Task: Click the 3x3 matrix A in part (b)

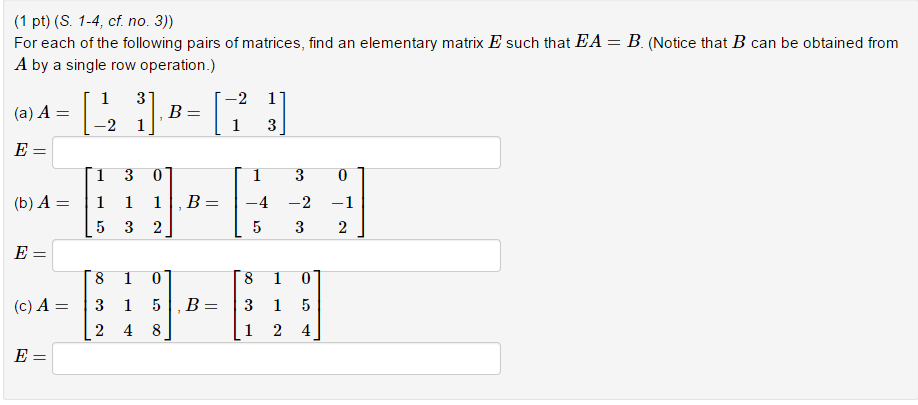Action: point(129,202)
